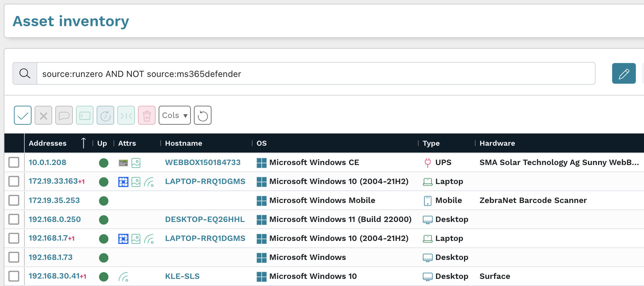
Task: Click the blue pencil edit query button
Action: (x=624, y=73)
